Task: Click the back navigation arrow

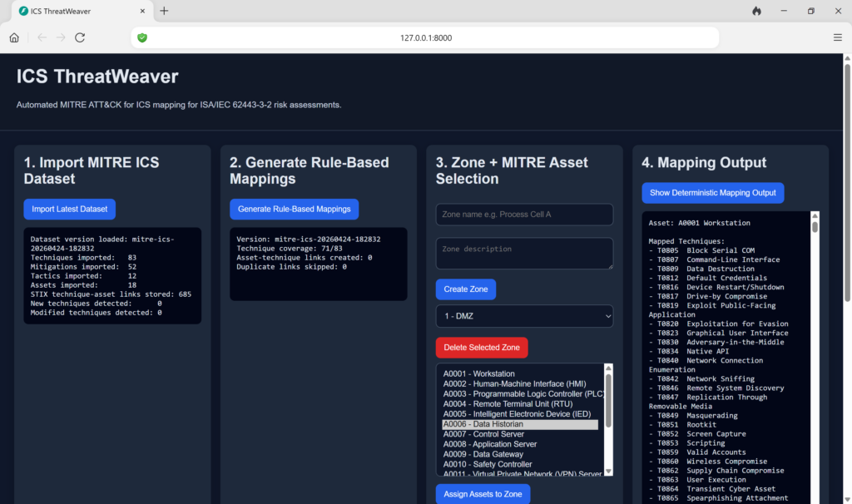Action: [x=42, y=37]
